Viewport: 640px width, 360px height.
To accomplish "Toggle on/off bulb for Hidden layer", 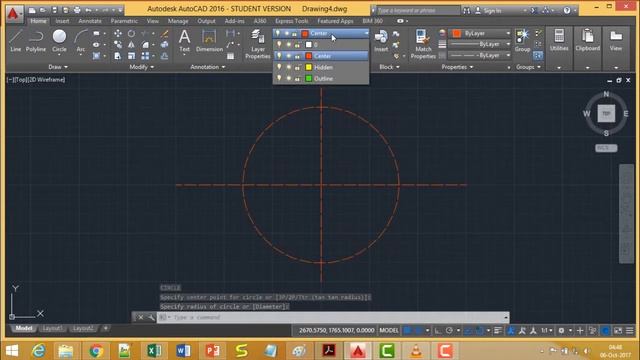I will coord(279,67).
